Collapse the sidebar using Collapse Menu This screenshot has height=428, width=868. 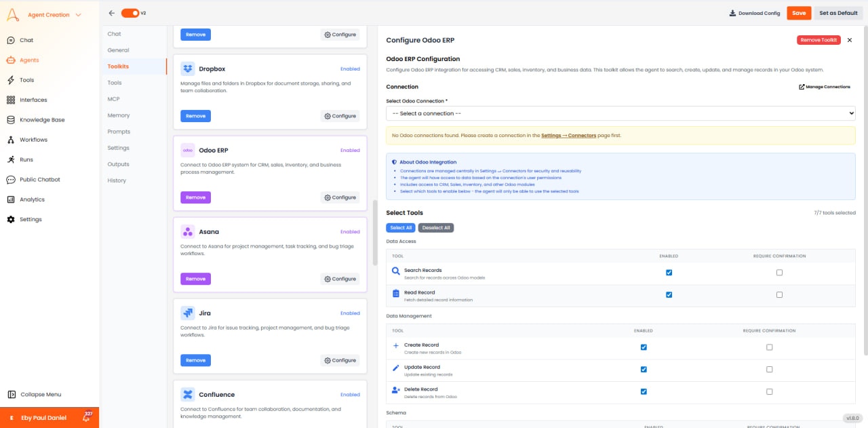click(x=34, y=394)
